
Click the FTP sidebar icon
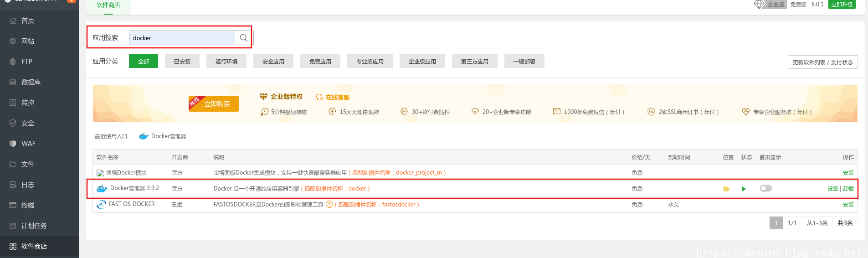coord(13,62)
